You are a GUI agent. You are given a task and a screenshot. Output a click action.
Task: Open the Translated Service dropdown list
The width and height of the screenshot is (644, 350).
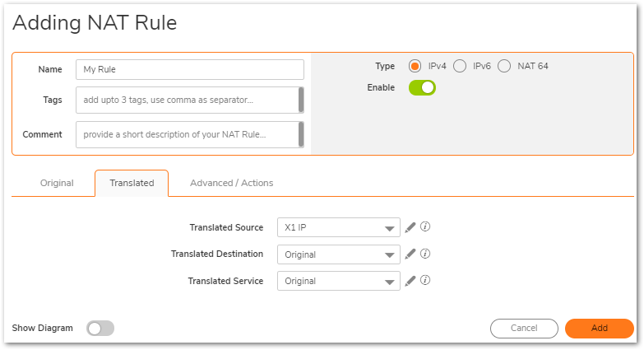coord(339,281)
